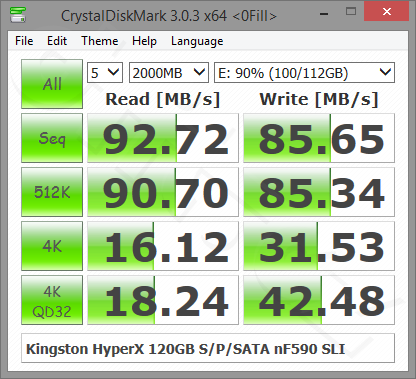Viewport: 416px width, 379px height.
Task: Click the Seq write result 85.65
Action: (x=319, y=138)
